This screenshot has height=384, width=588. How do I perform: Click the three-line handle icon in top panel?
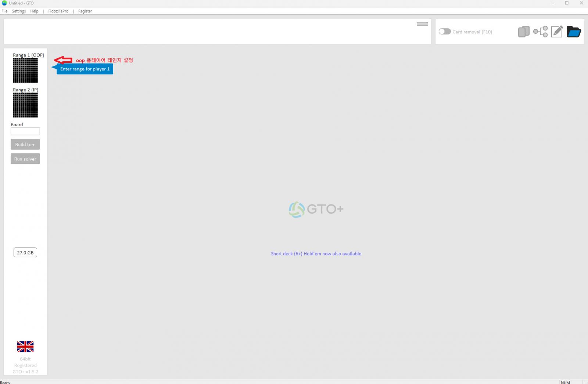[x=422, y=24]
